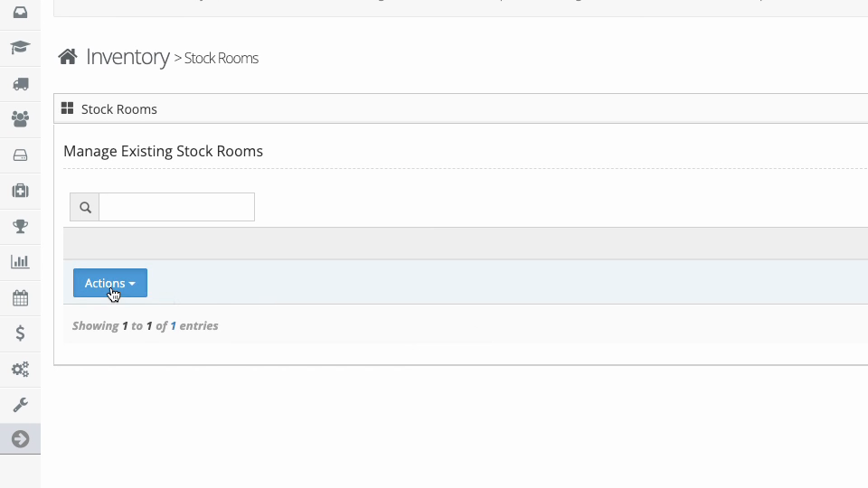Click the Stock Rooms panel grid icon

click(68, 108)
